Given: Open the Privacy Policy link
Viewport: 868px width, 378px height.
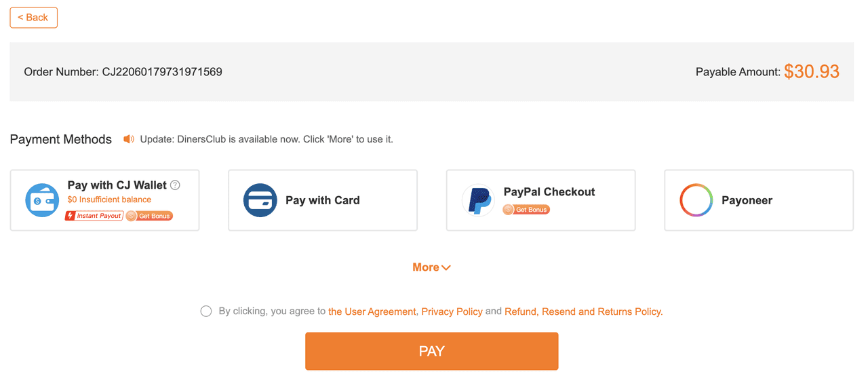Looking at the screenshot, I should (x=452, y=311).
